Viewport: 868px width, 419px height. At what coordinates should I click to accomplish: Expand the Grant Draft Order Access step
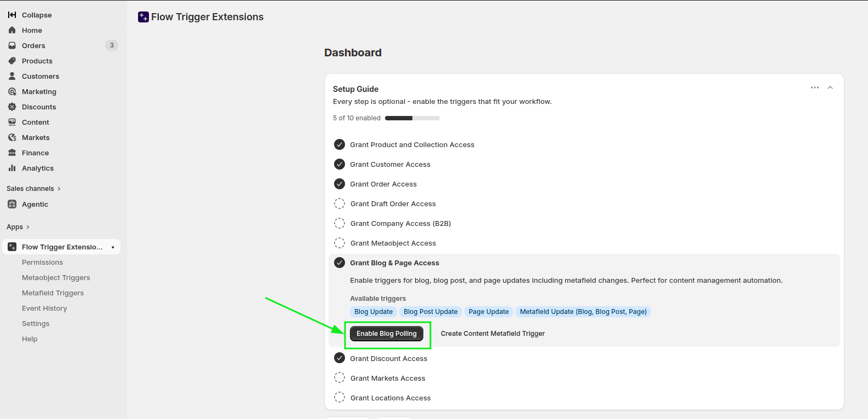click(x=393, y=204)
